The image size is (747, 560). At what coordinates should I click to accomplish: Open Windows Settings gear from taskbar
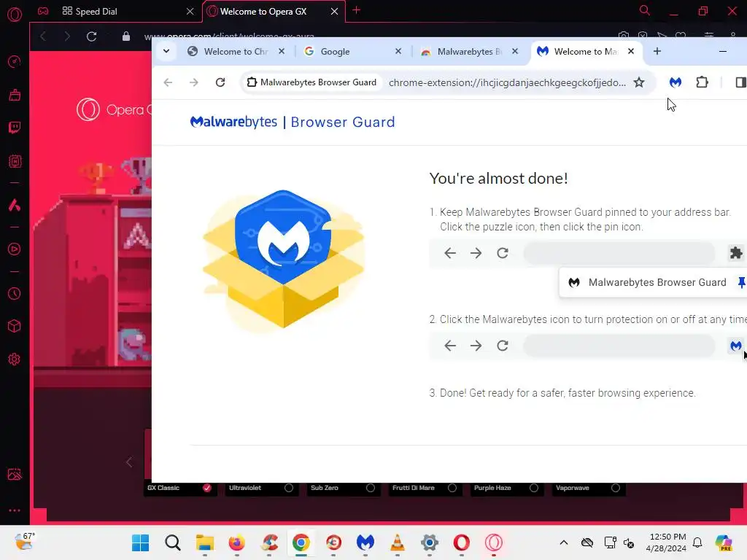429,542
